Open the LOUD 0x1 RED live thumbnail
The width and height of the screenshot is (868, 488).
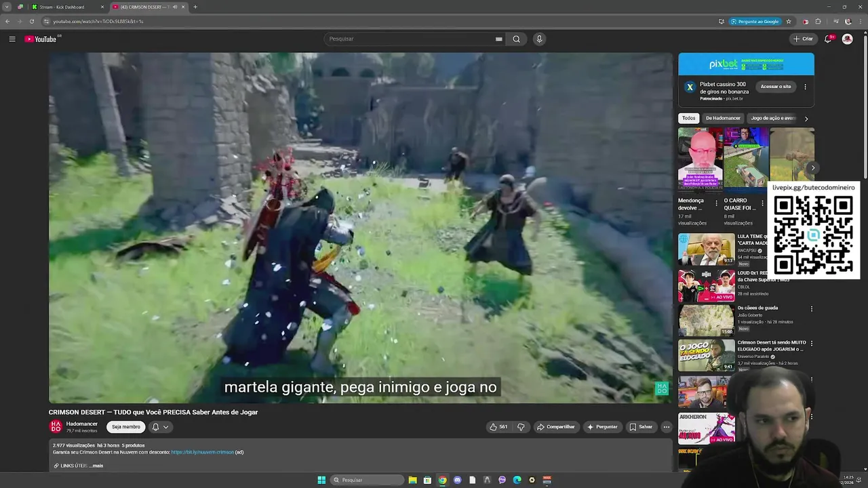707,286
